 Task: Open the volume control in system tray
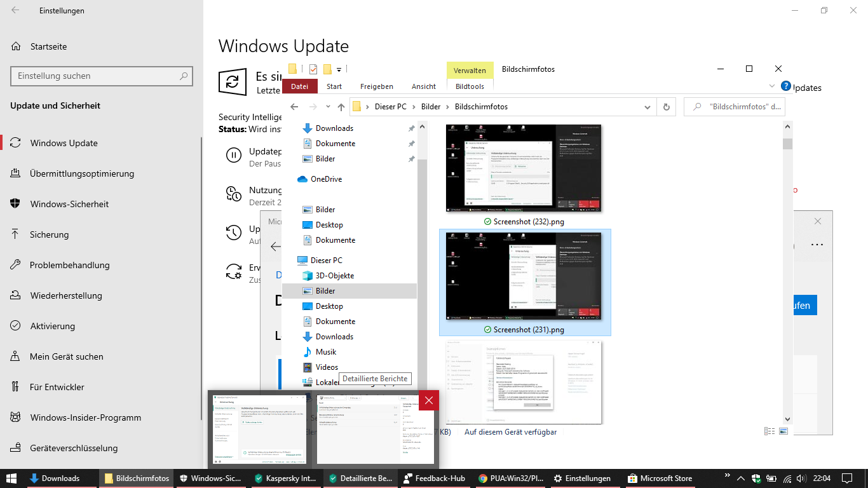click(803, 478)
